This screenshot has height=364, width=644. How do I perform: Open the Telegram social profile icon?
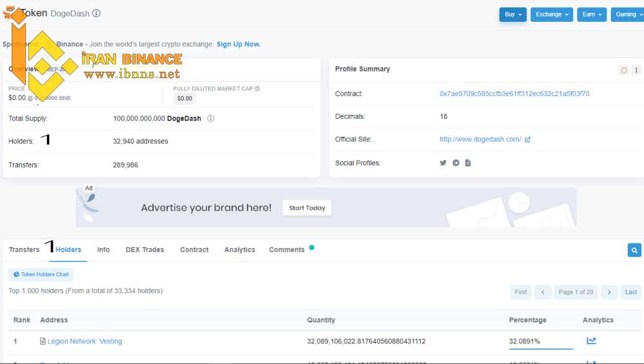click(456, 163)
